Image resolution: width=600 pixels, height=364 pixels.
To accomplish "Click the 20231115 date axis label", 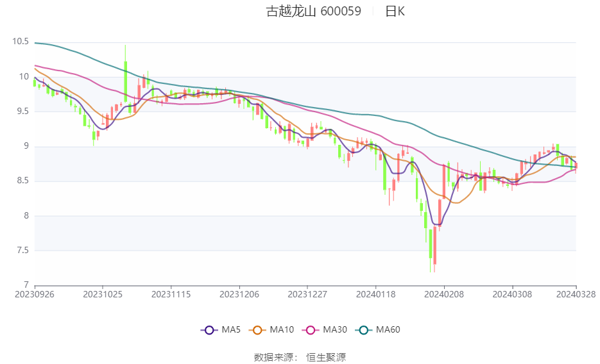I will [171, 295].
